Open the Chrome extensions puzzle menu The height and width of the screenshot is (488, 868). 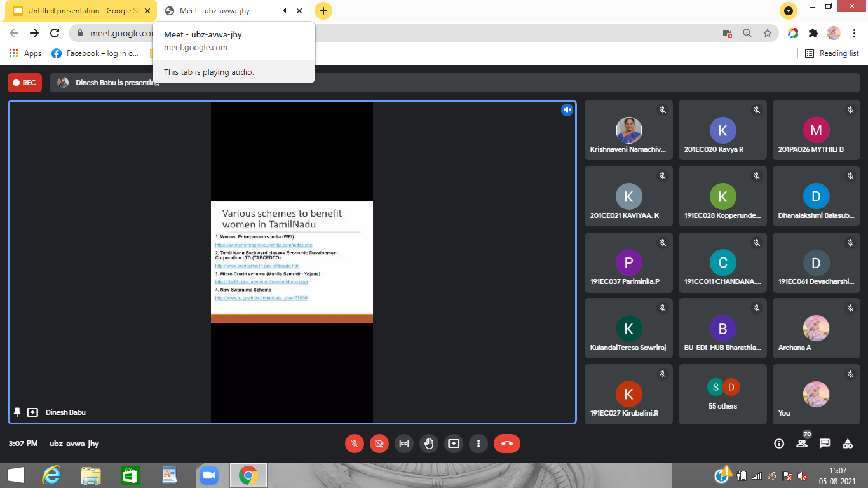pos(813,33)
